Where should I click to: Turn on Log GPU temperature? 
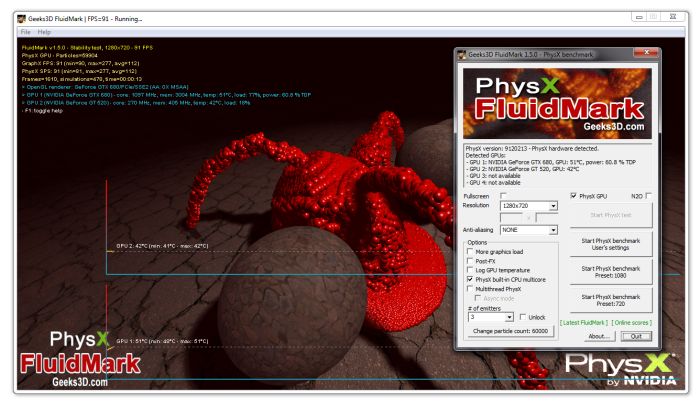tap(470, 270)
